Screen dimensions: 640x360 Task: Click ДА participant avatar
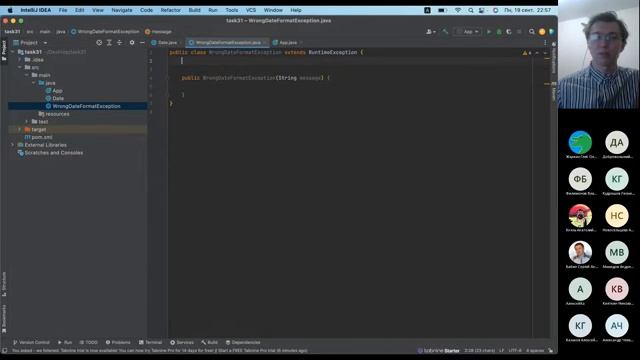pyautogui.click(x=616, y=142)
